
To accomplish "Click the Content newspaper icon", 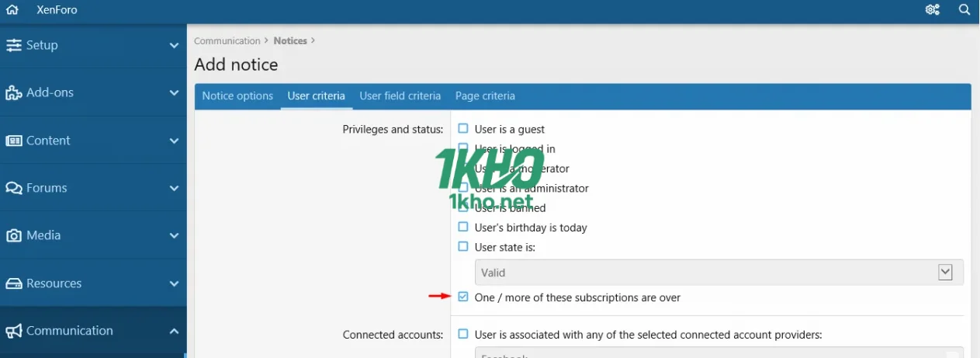I will tap(13, 141).
